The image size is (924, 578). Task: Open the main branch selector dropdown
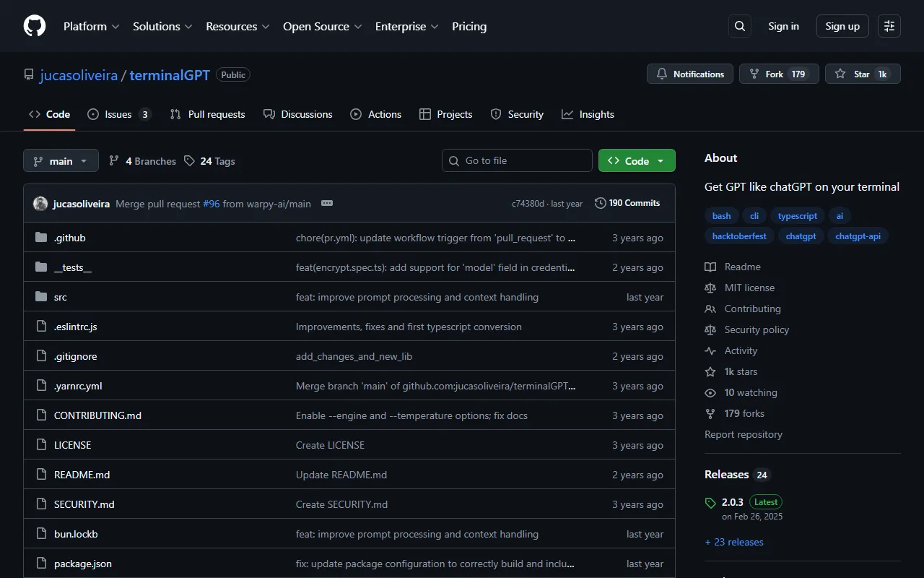click(x=61, y=161)
